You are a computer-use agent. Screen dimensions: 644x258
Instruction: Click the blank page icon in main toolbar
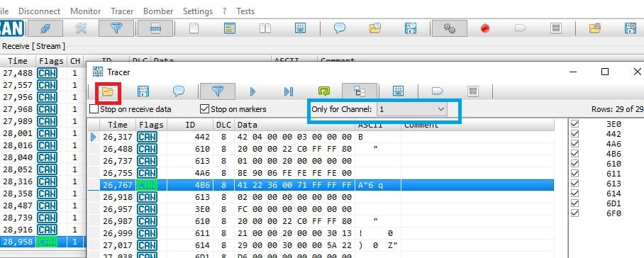[194, 28]
